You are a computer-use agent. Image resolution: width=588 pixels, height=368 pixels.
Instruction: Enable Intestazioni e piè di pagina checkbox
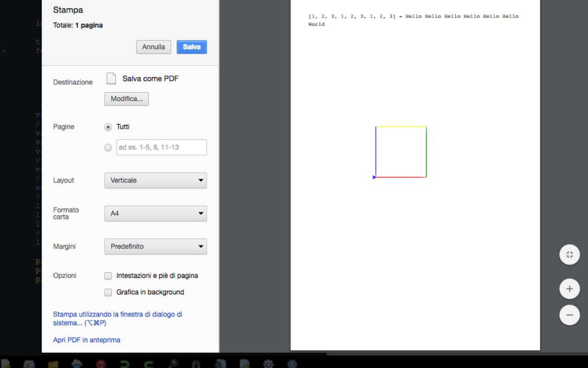tap(108, 276)
